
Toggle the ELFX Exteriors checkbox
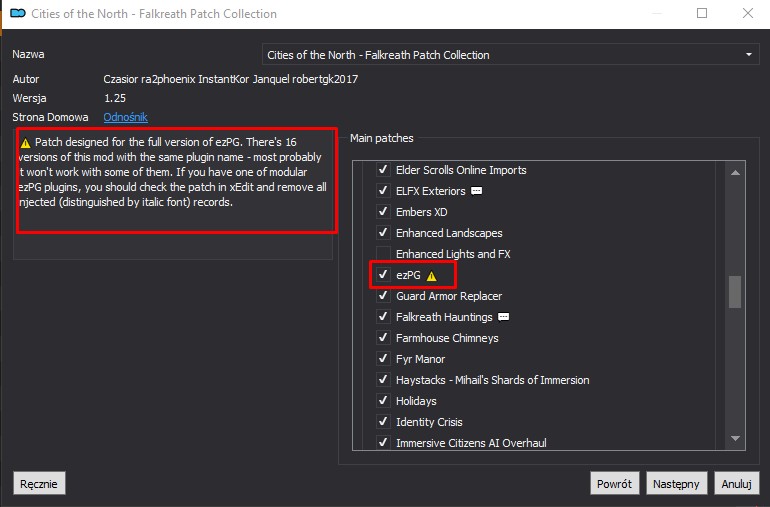(383, 191)
